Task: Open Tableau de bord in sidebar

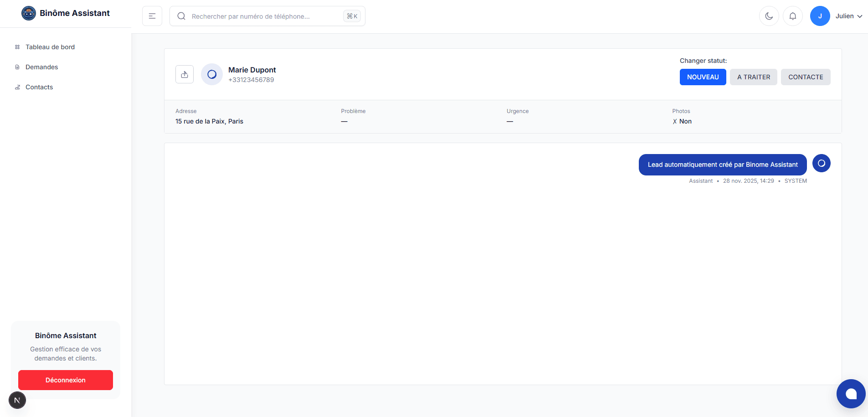Action: [x=50, y=47]
